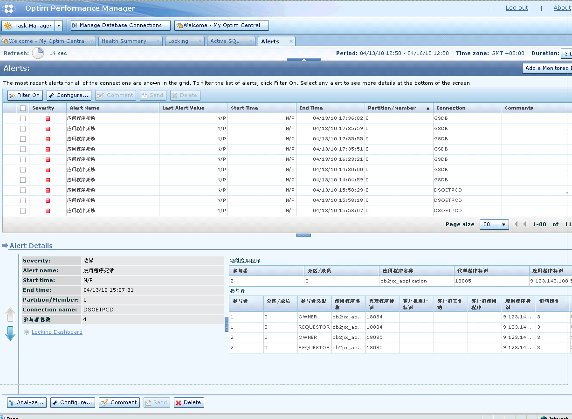Screen dimensions: 572x419
Task: Click the red severity icon in the first alert row
Action: point(48,119)
